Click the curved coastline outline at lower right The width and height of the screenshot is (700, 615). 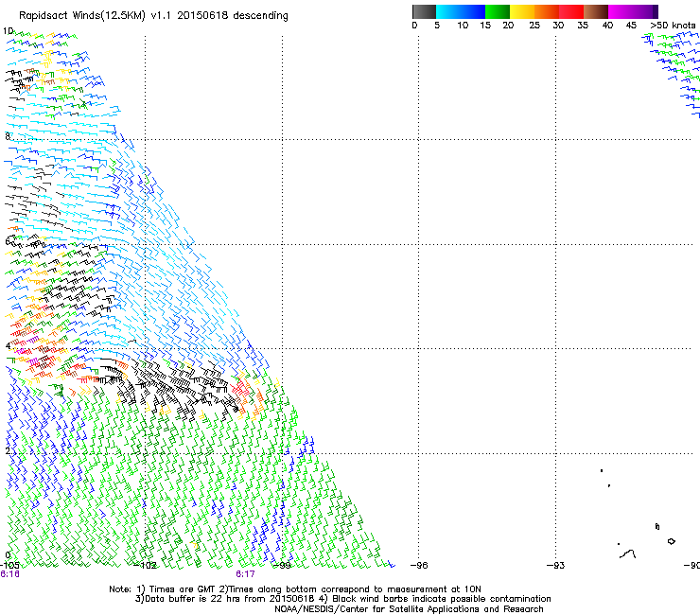(628, 553)
